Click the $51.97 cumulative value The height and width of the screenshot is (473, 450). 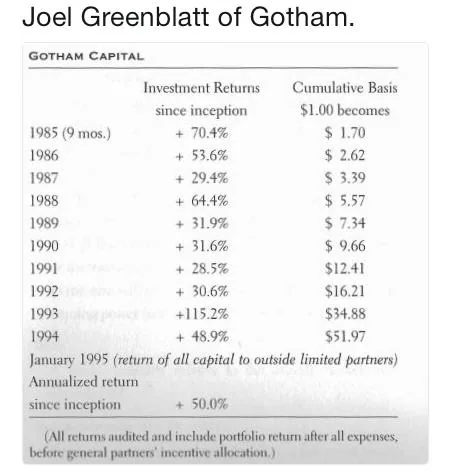(x=345, y=337)
